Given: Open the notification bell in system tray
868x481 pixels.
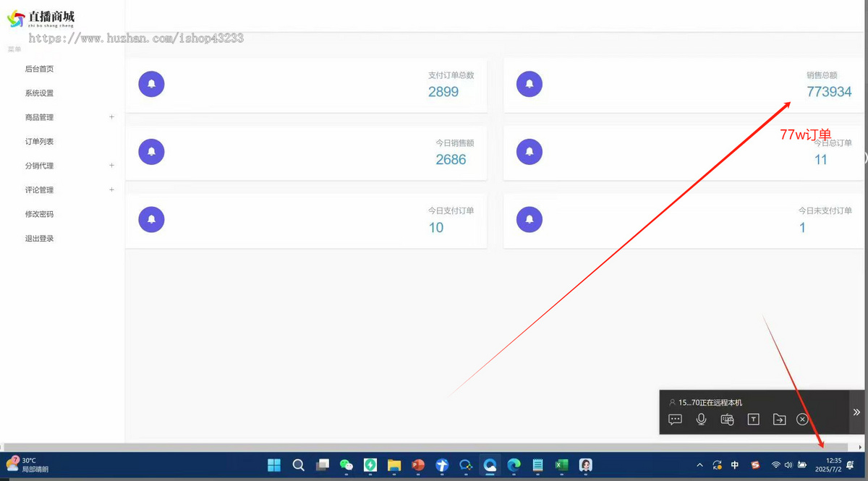Looking at the screenshot, I should [x=851, y=465].
